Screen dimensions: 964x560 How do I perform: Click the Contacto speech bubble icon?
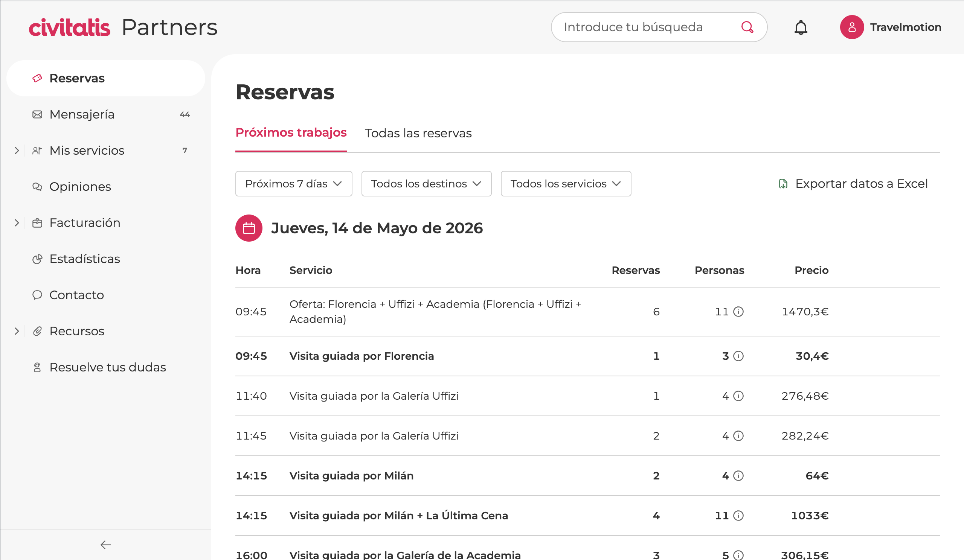pos(37,295)
